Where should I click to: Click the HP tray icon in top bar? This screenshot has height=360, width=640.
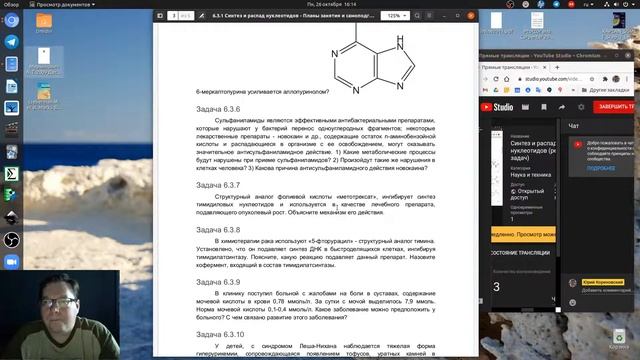coord(541,4)
